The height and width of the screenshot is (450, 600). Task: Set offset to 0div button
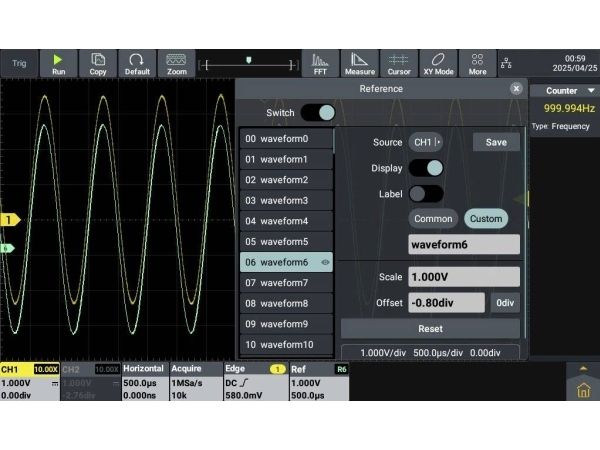point(505,303)
